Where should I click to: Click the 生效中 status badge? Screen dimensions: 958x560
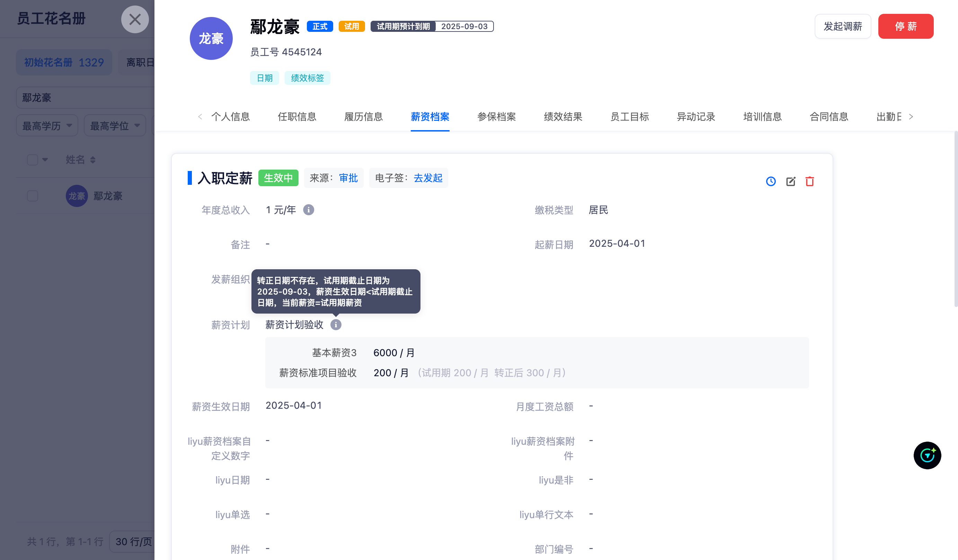(278, 178)
